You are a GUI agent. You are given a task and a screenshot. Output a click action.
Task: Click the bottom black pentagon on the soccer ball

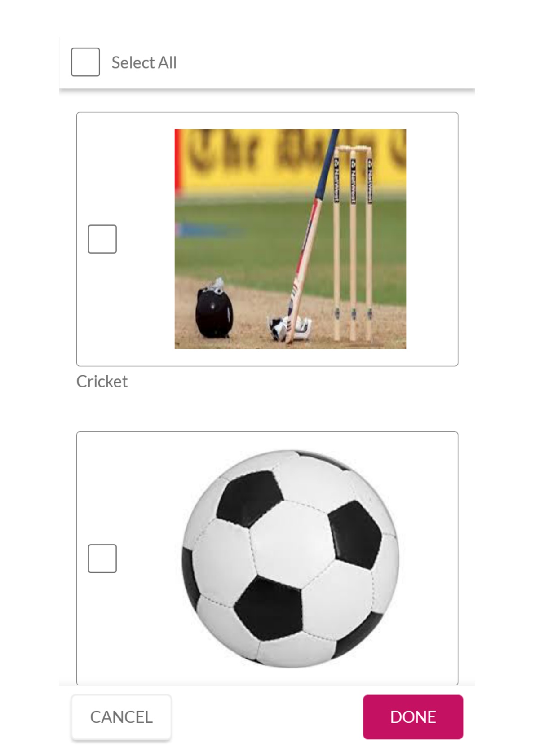[270, 608]
